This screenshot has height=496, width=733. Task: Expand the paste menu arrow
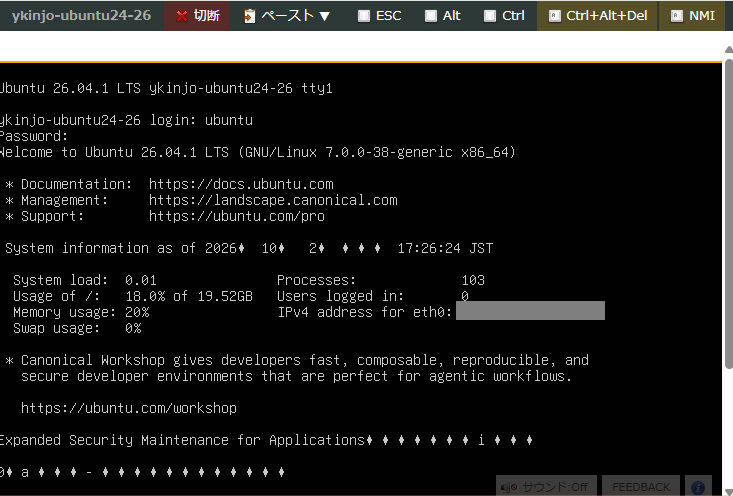(325, 17)
